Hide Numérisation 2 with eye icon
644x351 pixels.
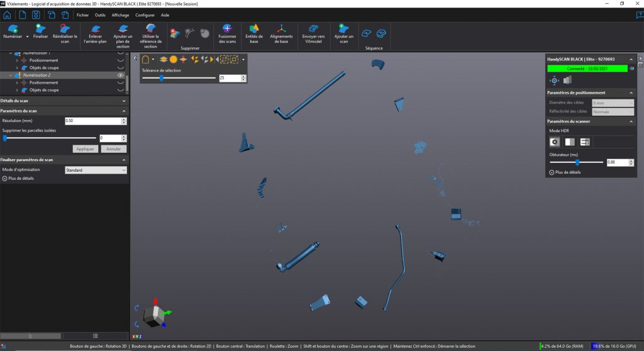tap(120, 75)
